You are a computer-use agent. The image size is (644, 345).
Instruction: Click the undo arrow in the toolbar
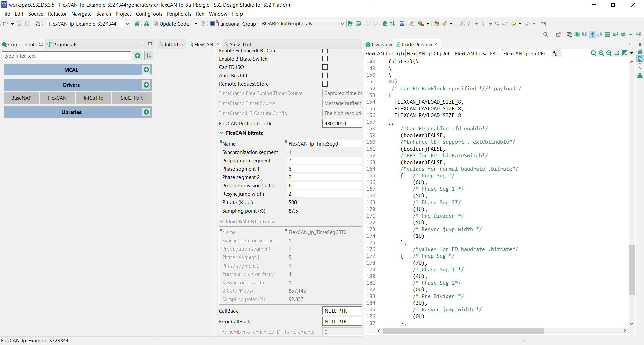368,24
